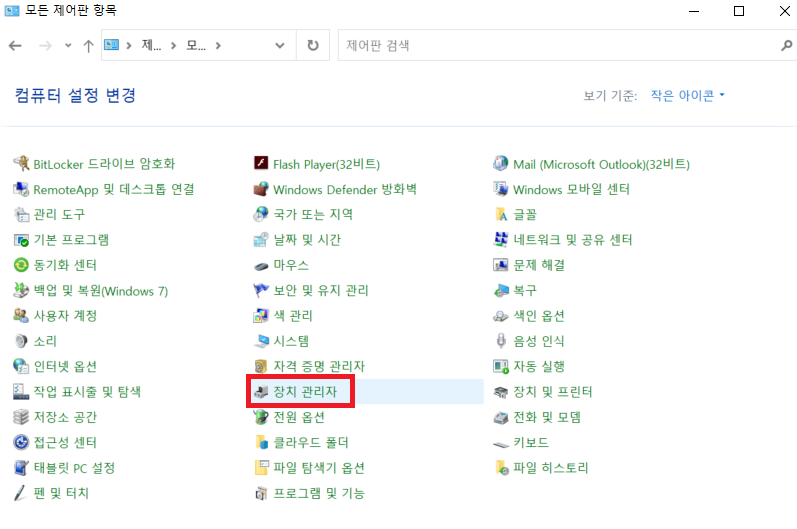Image resolution: width=797 pixels, height=529 pixels.
Task: Click the 제... breadcrumb segment
Action: click(x=151, y=45)
